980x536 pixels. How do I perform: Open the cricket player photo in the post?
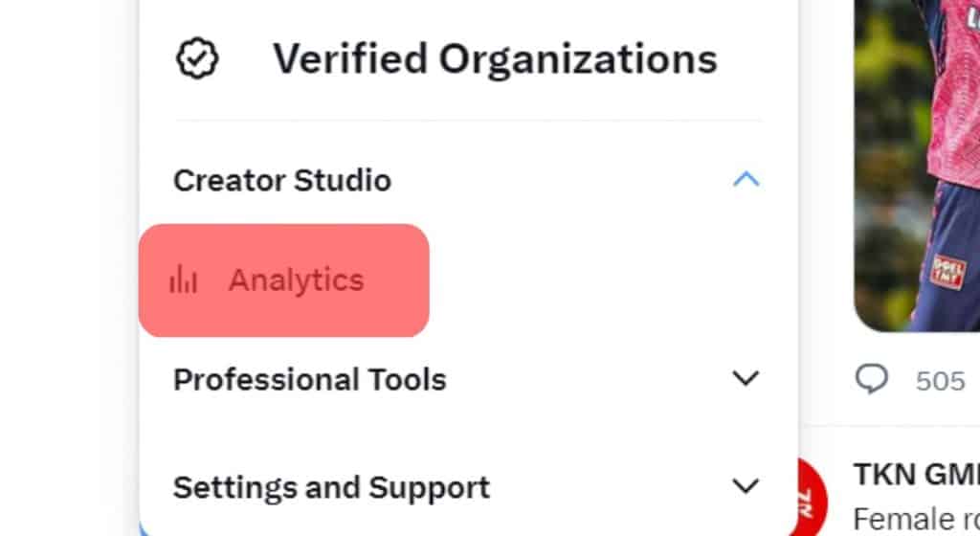[x=917, y=166]
